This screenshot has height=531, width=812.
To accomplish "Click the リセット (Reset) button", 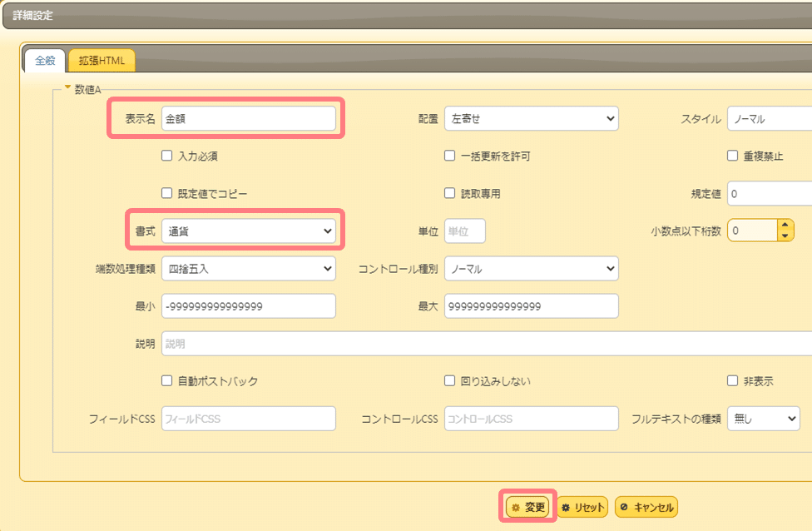I will 582,507.
